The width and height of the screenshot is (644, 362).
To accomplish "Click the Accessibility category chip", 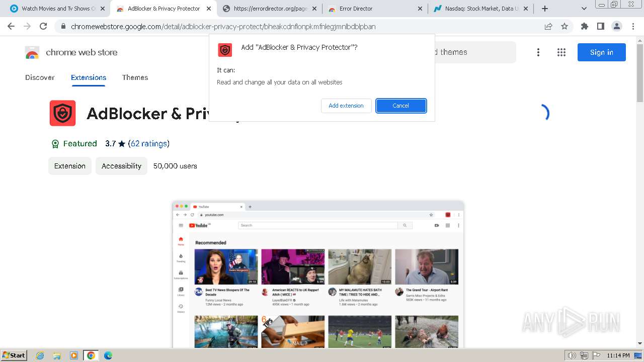I will (121, 166).
